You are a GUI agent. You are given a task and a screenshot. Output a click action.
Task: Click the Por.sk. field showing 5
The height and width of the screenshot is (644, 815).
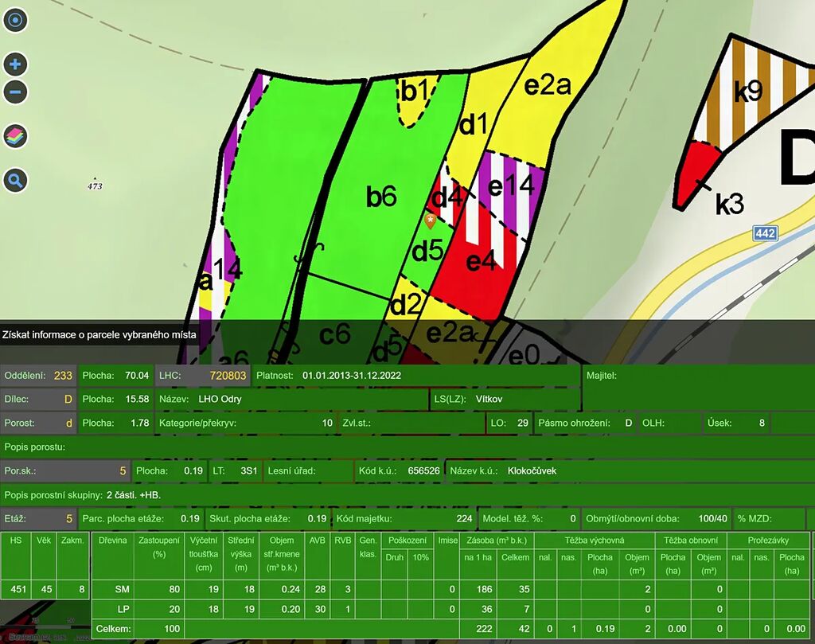(65, 470)
